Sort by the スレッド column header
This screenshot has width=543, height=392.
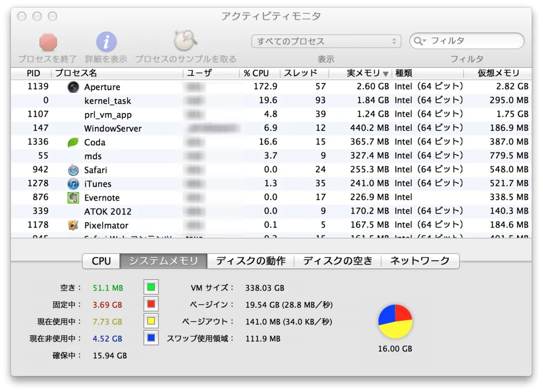(x=304, y=73)
